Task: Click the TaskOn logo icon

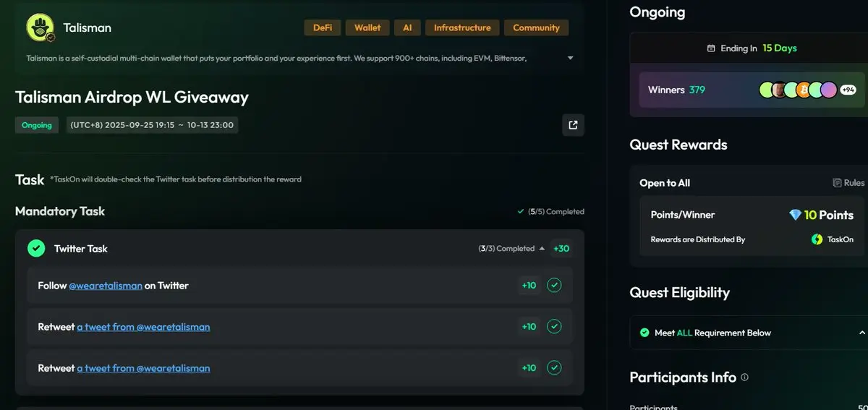Action: (817, 239)
